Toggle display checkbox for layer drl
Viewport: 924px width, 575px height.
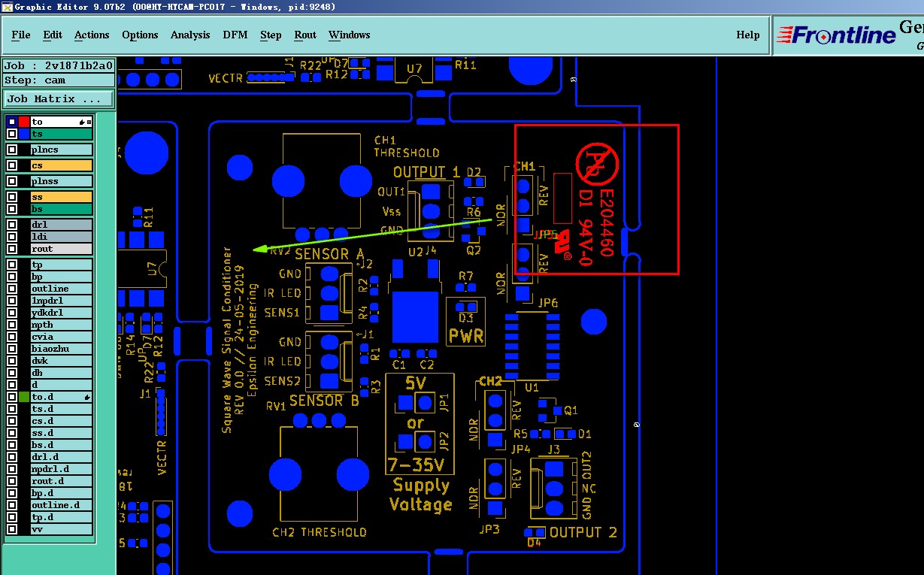(12, 225)
